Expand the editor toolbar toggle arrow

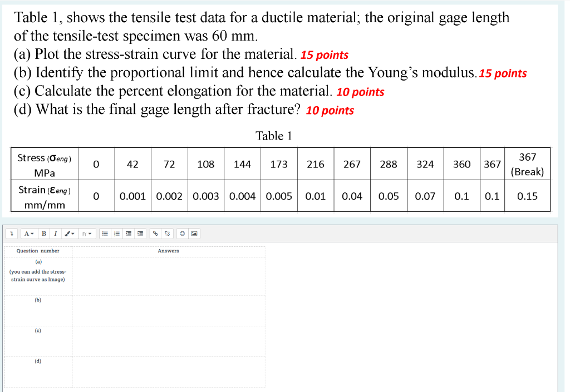[x=12, y=234]
